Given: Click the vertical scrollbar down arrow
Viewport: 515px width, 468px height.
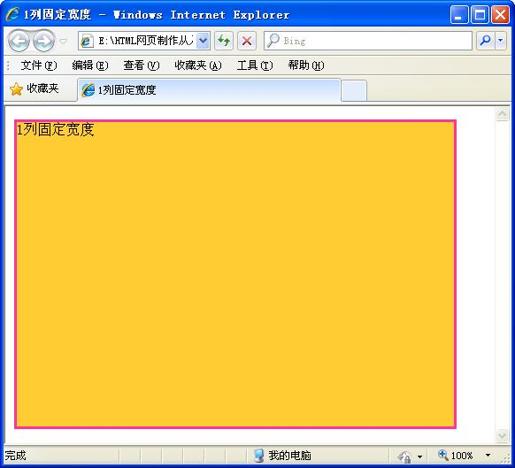Looking at the screenshot, I should click(x=502, y=435).
